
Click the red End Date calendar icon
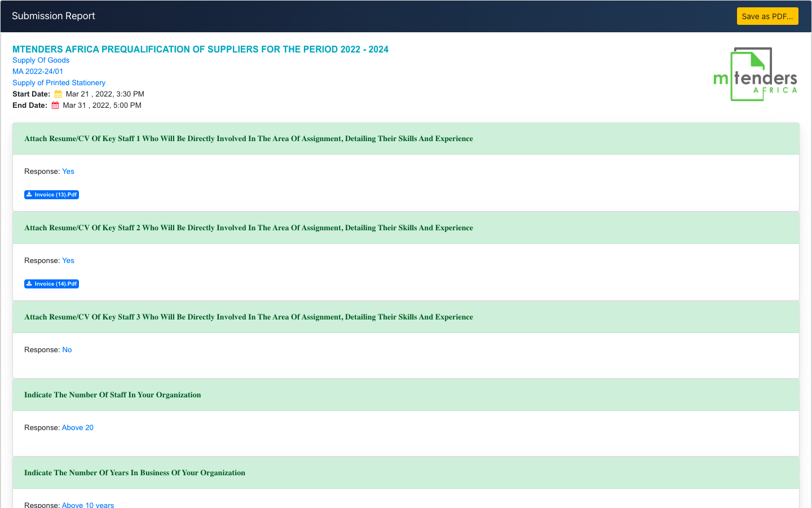click(55, 106)
